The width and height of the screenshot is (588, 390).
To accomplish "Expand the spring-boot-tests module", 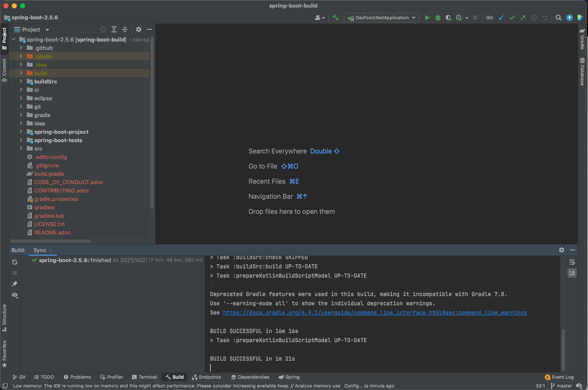I will tap(21, 140).
